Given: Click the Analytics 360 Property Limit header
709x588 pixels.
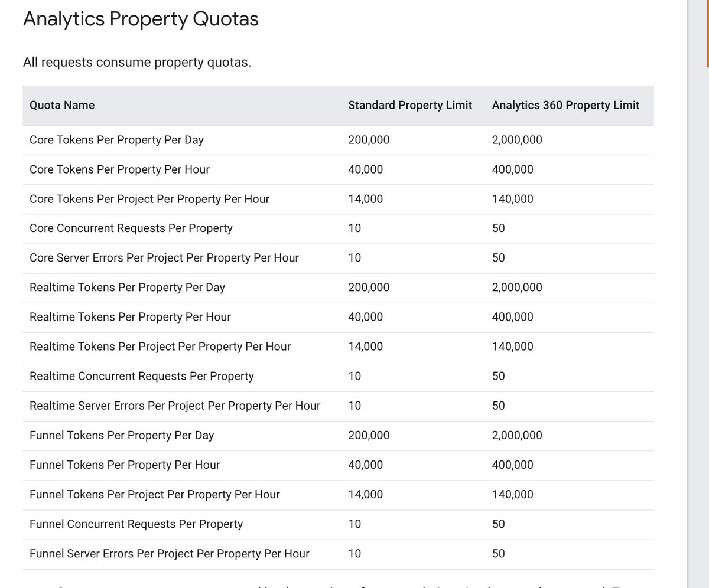Looking at the screenshot, I should pyautogui.click(x=565, y=105).
